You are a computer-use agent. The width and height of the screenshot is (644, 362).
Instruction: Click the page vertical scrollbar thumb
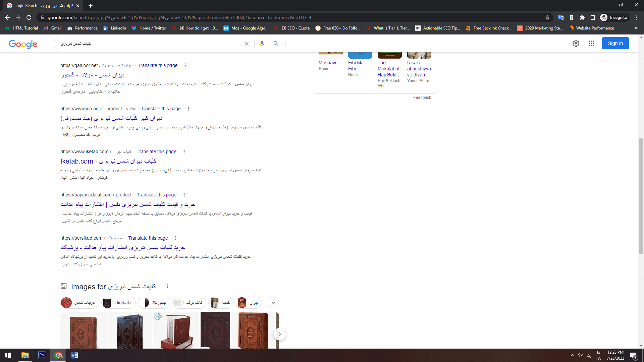[641, 196]
